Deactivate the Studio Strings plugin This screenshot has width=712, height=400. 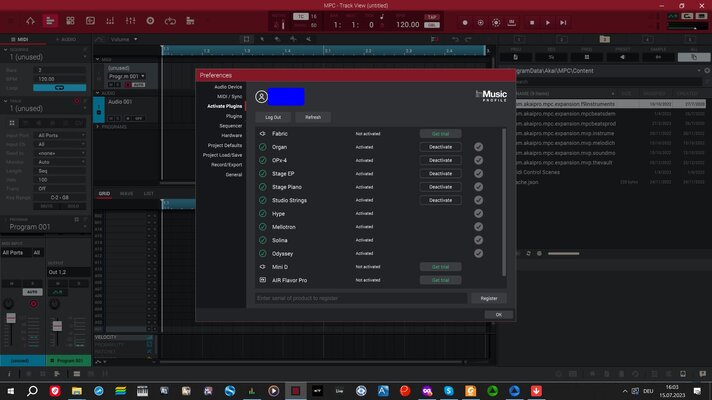[x=440, y=200]
